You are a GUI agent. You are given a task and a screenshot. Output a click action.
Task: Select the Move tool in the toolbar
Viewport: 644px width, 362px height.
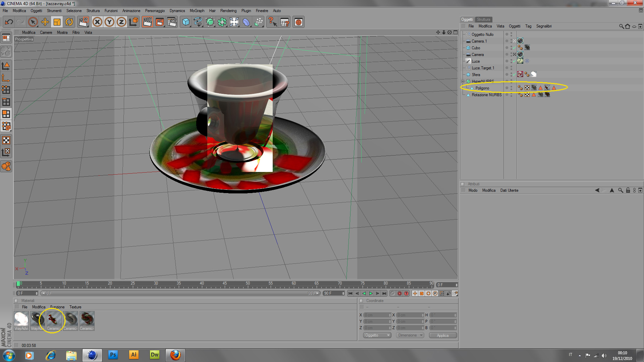click(x=45, y=22)
